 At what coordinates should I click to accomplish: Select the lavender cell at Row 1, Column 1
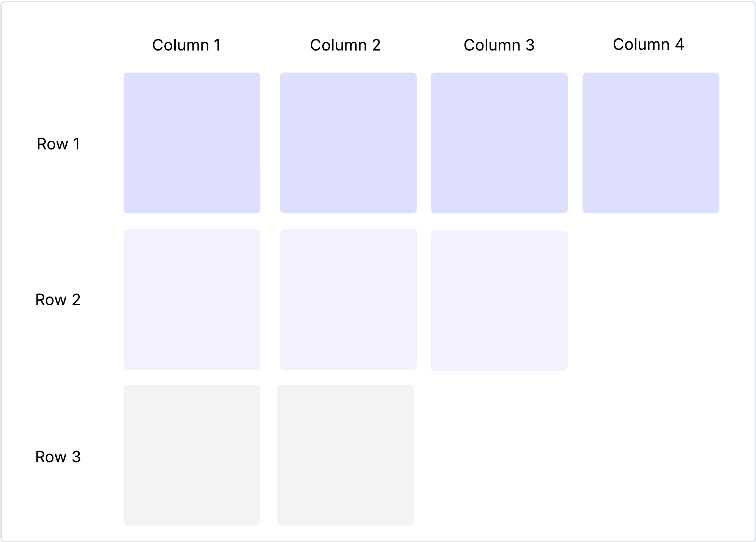coord(192,143)
